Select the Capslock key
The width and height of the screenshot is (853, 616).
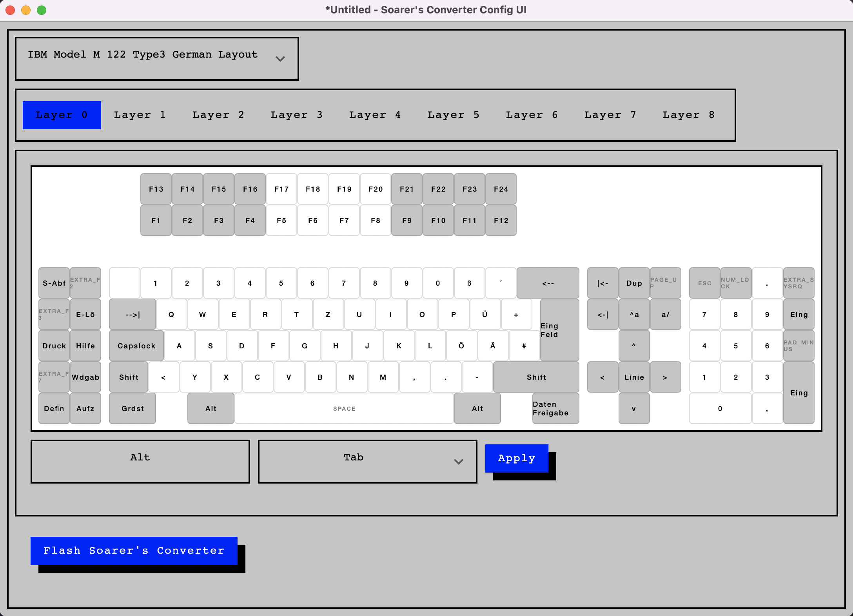pyautogui.click(x=136, y=346)
